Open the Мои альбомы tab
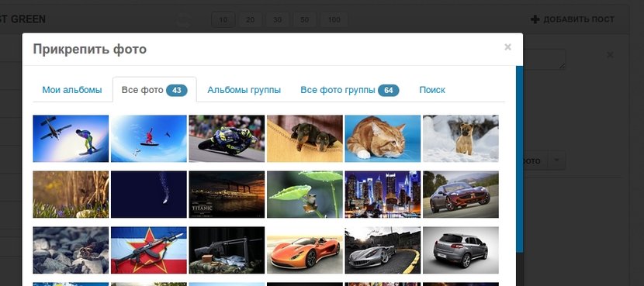Viewport: 644px width, 286px height. point(72,90)
